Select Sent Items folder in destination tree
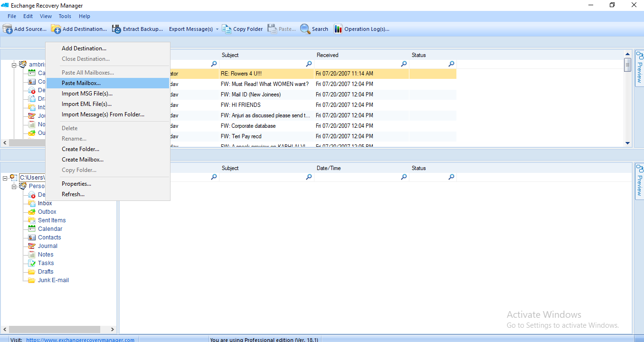 coord(52,220)
